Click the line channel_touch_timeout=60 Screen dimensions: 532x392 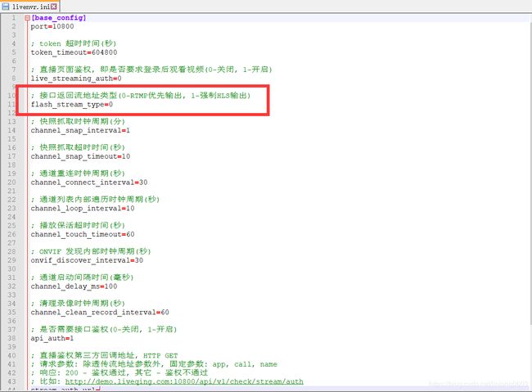[x=83, y=234]
